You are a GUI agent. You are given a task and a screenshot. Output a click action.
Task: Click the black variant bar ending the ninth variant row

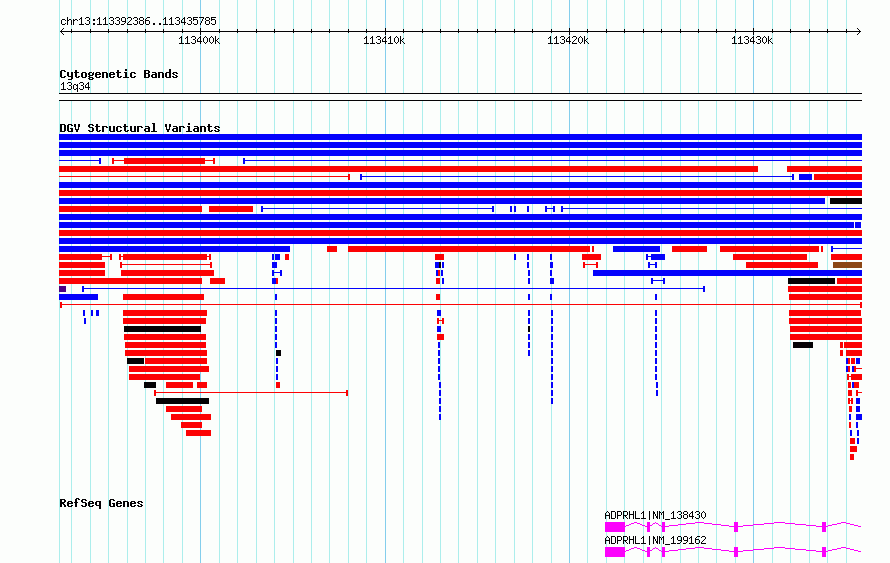point(846,201)
